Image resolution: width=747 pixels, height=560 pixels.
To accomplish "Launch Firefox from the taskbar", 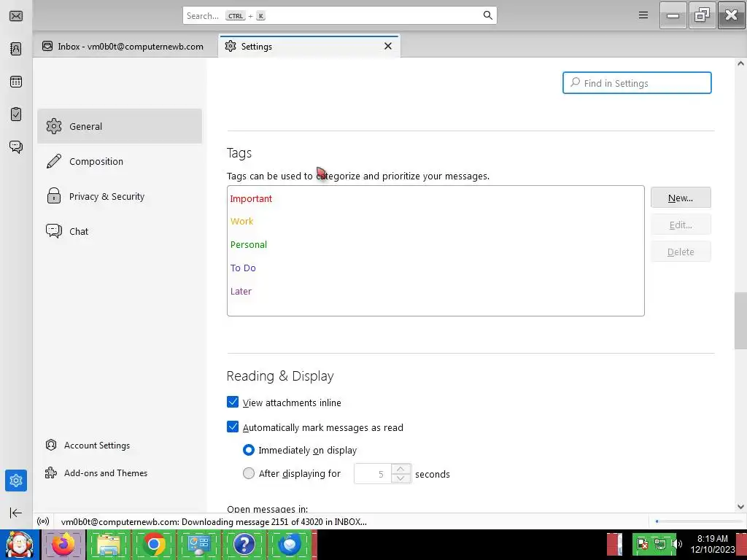I will (x=64, y=545).
